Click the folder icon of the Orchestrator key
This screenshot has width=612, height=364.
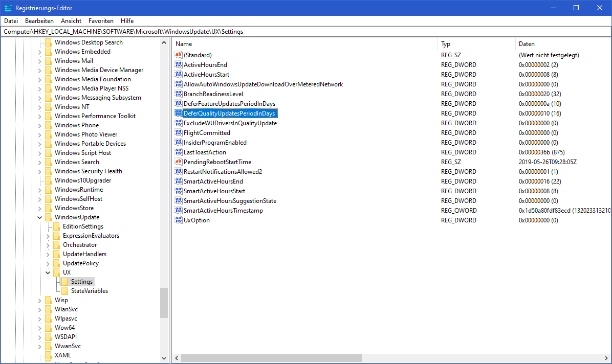coord(56,244)
